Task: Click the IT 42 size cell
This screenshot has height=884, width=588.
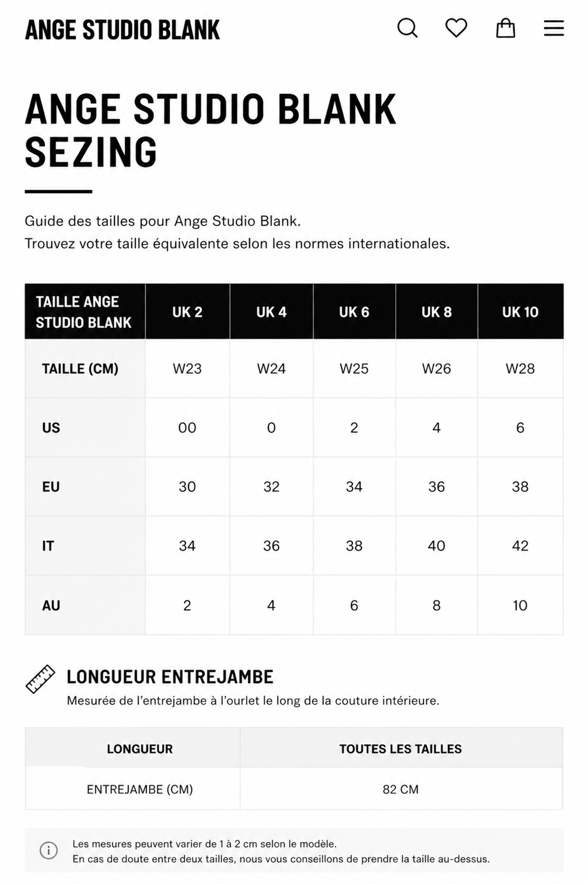Action: [x=520, y=546]
